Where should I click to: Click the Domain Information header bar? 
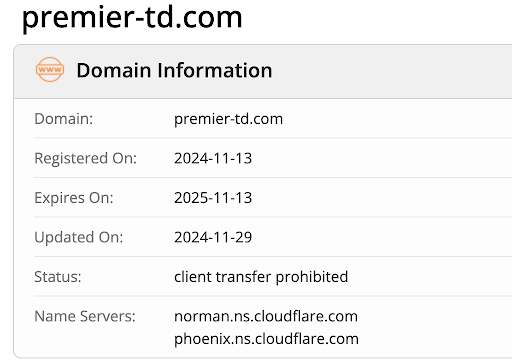point(263,71)
